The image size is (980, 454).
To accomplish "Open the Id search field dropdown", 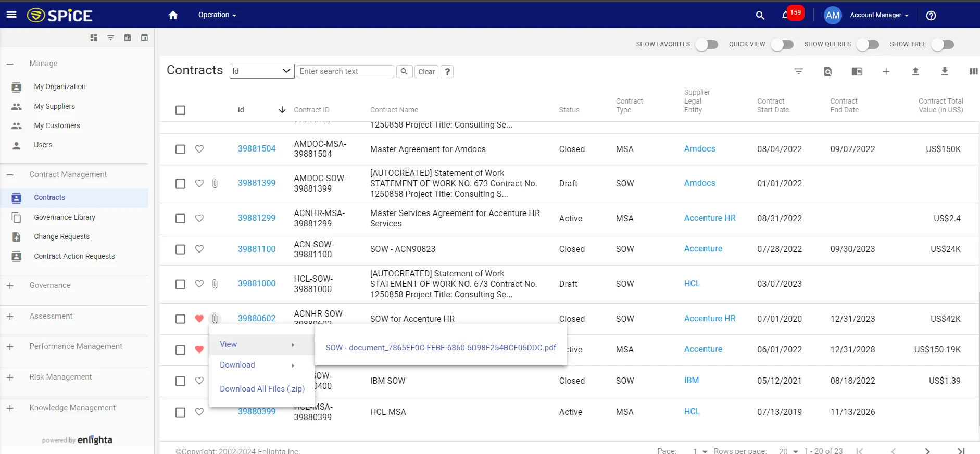I will pos(261,71).
